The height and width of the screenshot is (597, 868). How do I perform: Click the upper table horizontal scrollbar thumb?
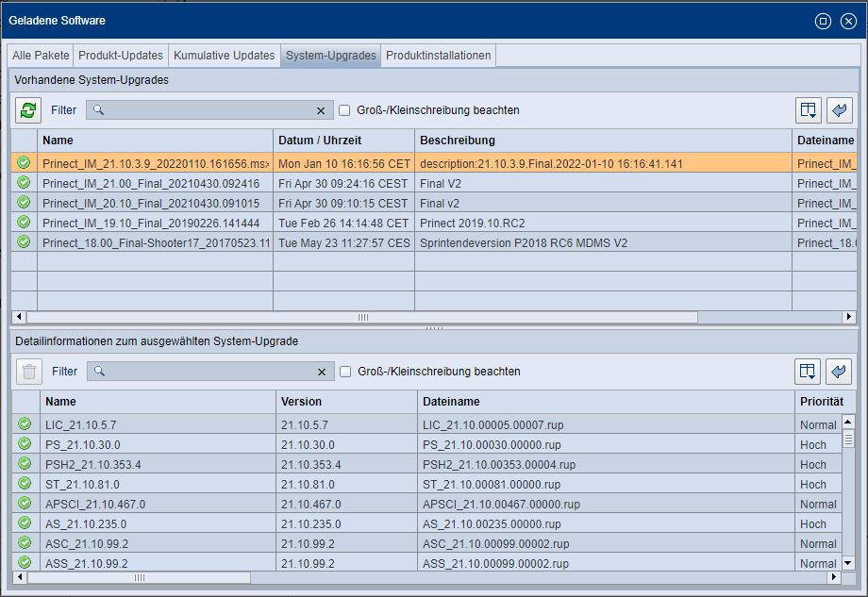coord(362,317)
